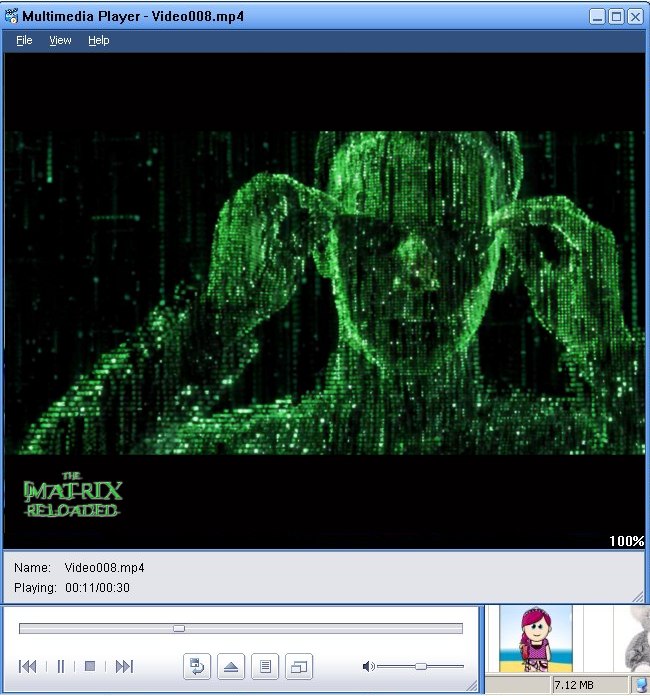Toggle the window size mode button

point(299,666)
